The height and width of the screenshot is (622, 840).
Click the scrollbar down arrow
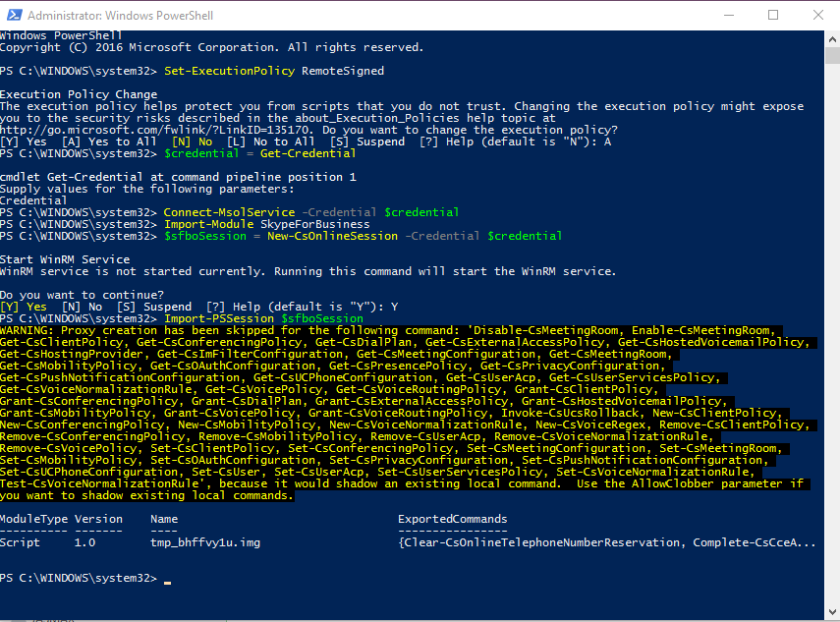[831, 613]
